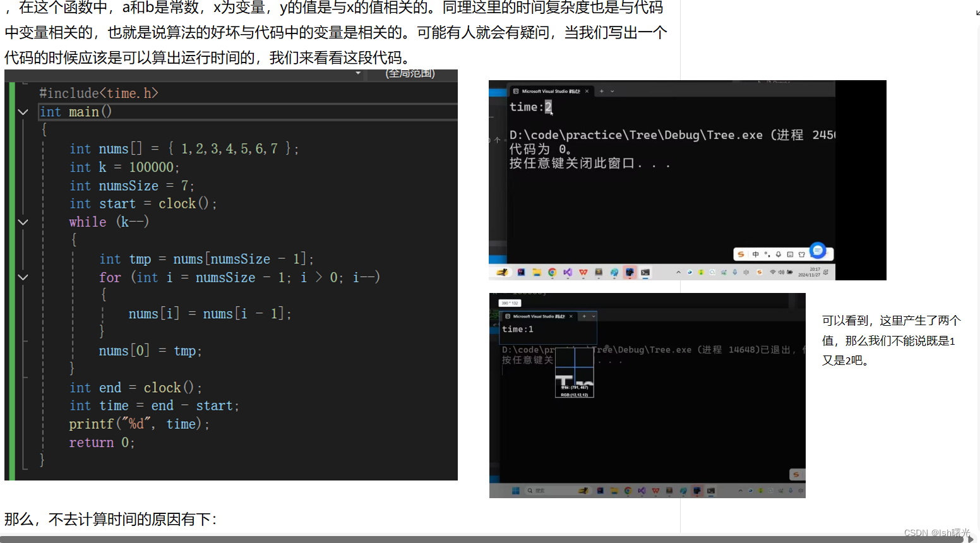Toggle 中 Chinese input mode on IME bar

tap(755, 254)
